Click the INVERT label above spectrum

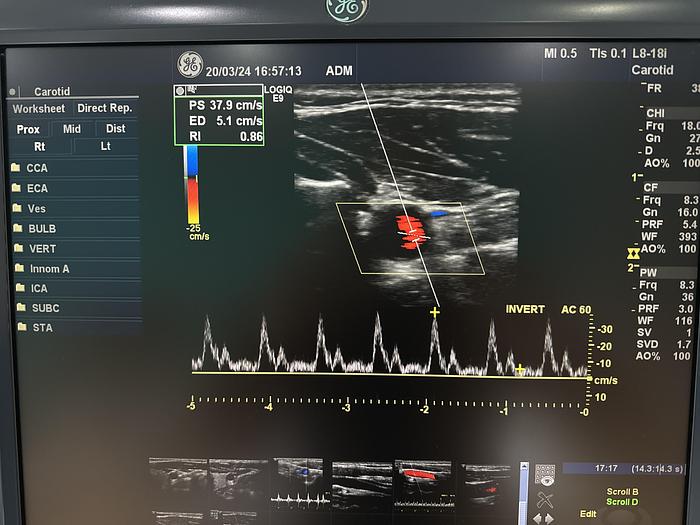(x=525, y=309)
